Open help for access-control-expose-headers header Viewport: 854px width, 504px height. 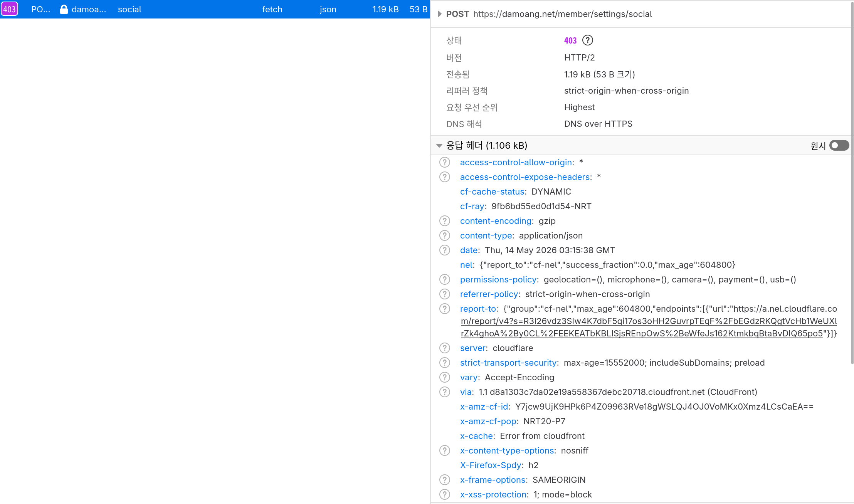click(x=445, y=177)
